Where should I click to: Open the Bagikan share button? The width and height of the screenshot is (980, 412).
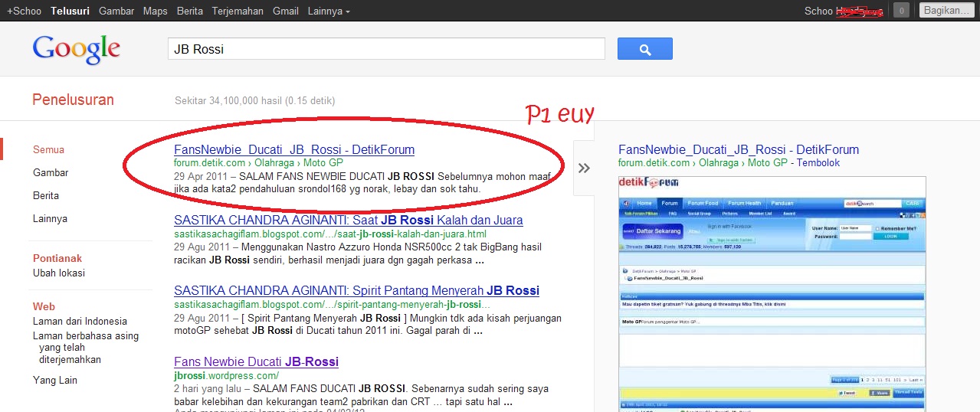(x=946, y=11)
